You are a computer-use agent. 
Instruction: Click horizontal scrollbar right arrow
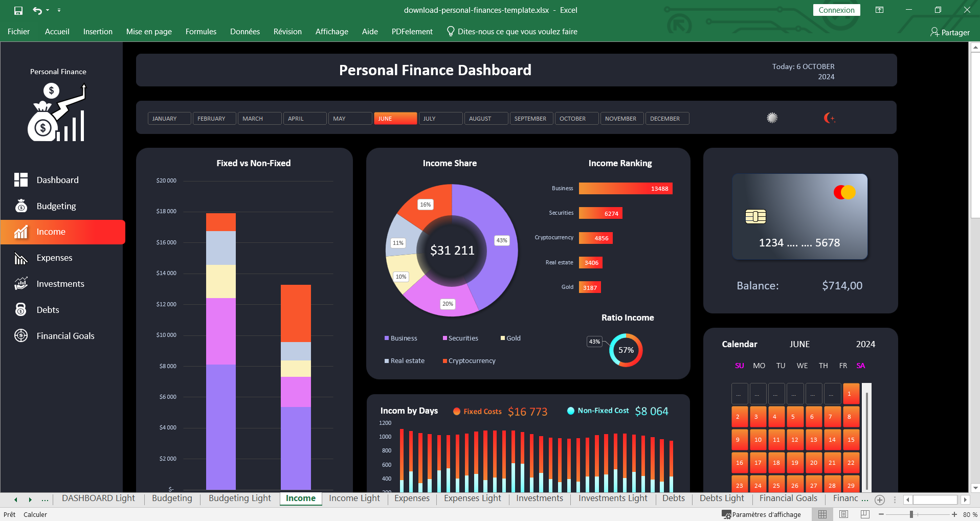tap(965, 500)
